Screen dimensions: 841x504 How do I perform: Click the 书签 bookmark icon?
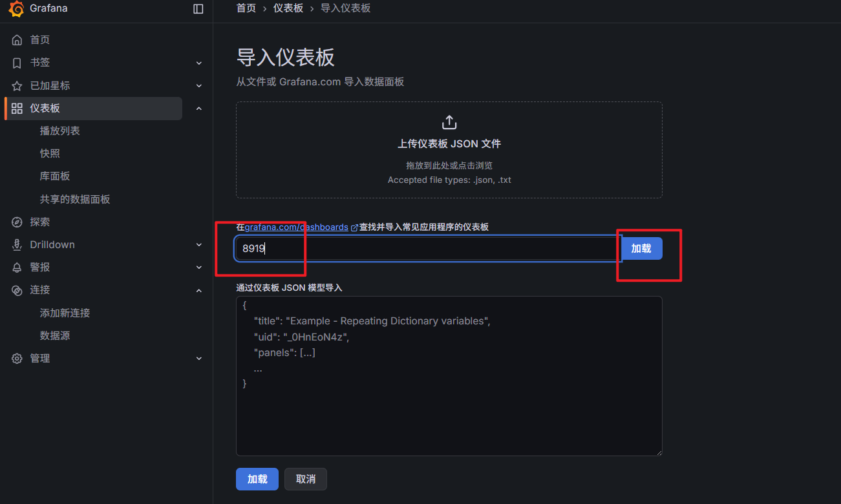[x=17, y=63]
